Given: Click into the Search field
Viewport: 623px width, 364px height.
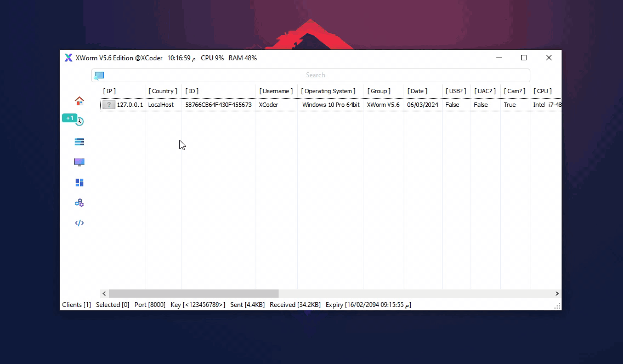Looking at the screenshot, I should point(310,75).
